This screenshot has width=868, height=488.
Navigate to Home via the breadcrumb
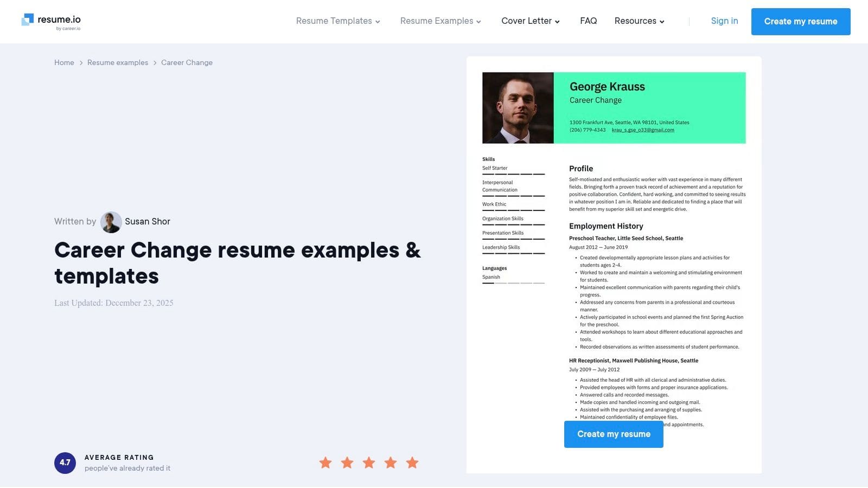(x=64, y=62)
